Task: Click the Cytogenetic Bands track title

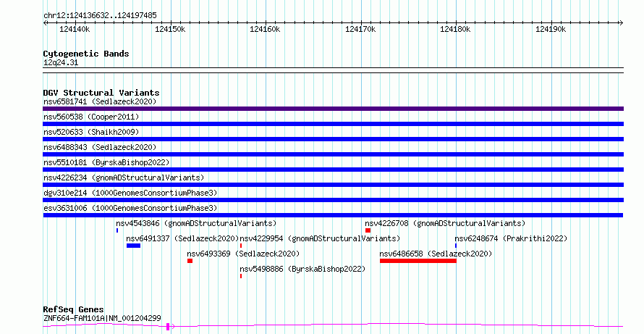Action: click(x=86, y=54)
